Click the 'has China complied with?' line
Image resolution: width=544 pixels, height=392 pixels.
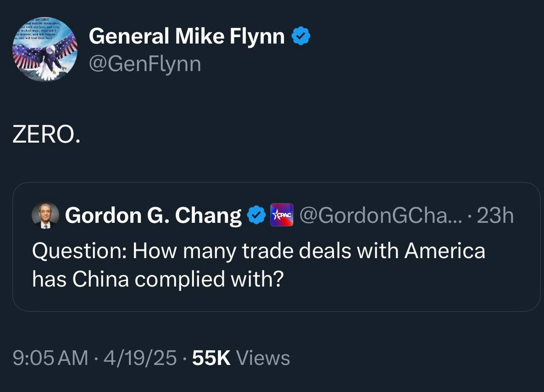pos(156,279)
